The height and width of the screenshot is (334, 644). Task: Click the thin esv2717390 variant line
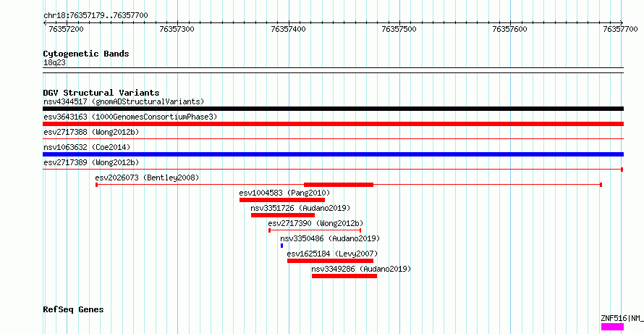coord(315,230)
